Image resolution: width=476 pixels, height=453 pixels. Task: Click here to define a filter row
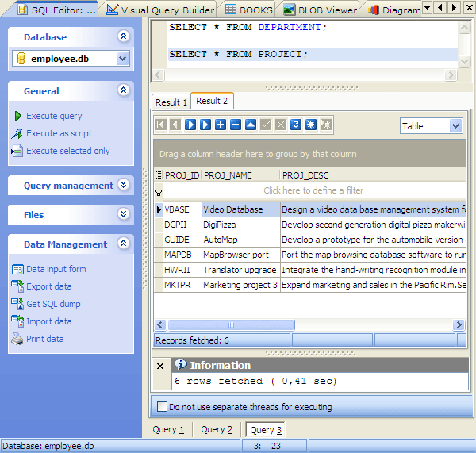pyautogui.click(x=313, y=190)
